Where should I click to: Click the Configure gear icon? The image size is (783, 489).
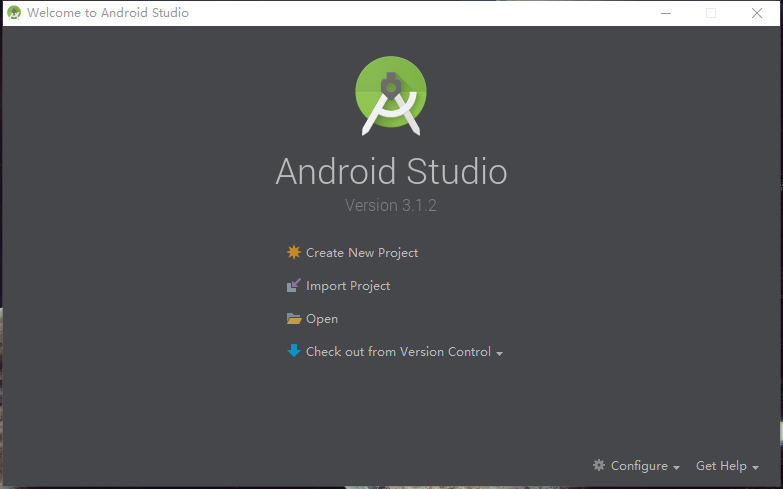point(599,466)
